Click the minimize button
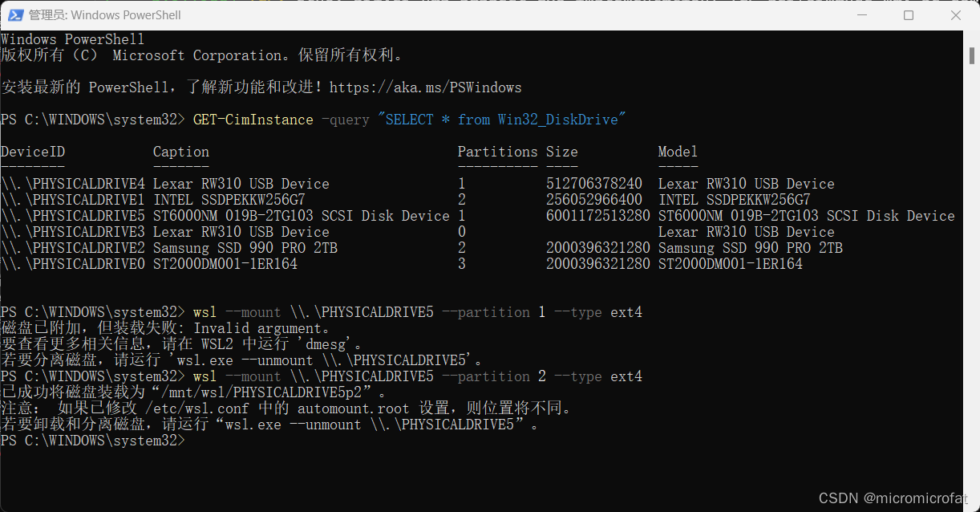The width and height of the screenshot is (980, 512). tap(862, 14)
